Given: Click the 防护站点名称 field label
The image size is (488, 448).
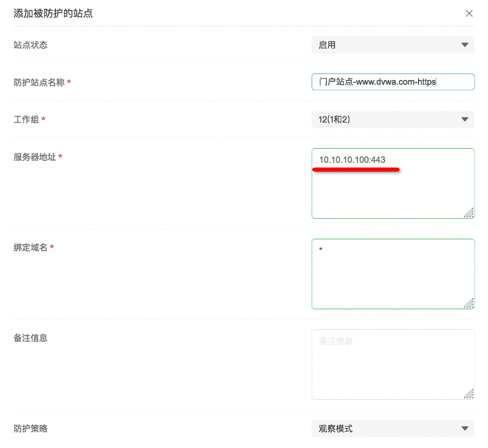Looking at the screenshot, I should coord(39,82).
